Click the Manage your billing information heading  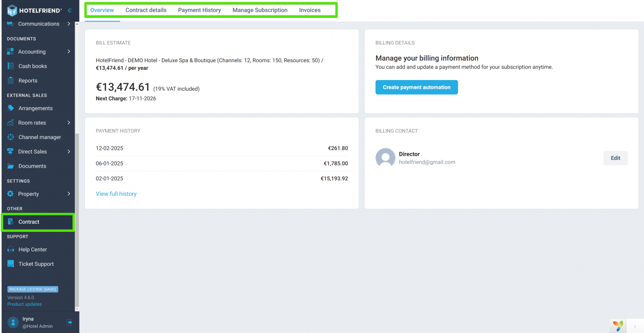(x=427, y=58)
